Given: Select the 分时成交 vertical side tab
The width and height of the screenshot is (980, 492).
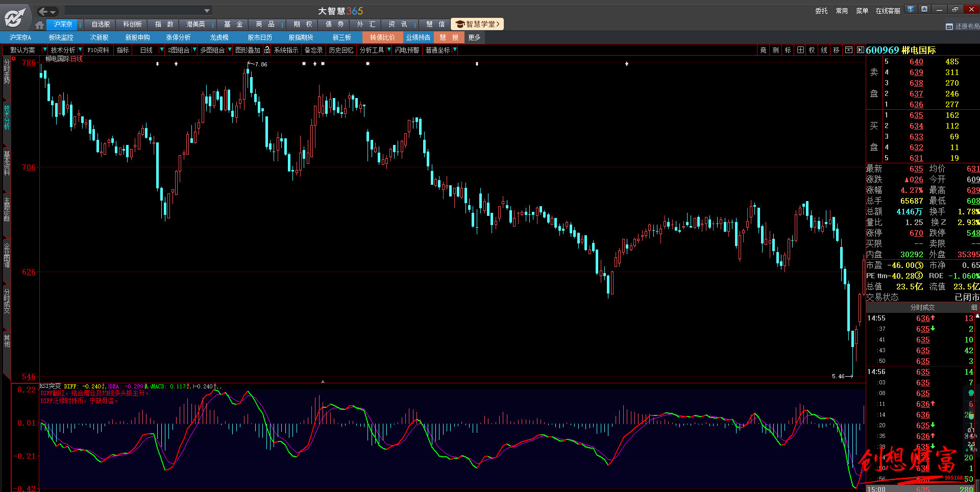Looking at the screenshot, I should tap(7, 301).
